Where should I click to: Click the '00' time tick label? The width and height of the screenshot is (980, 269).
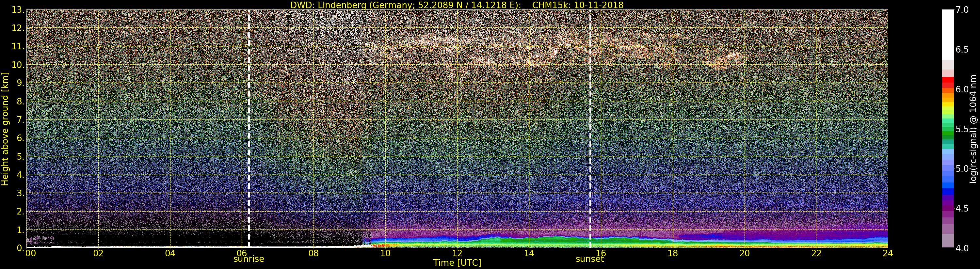click(30, 253)
